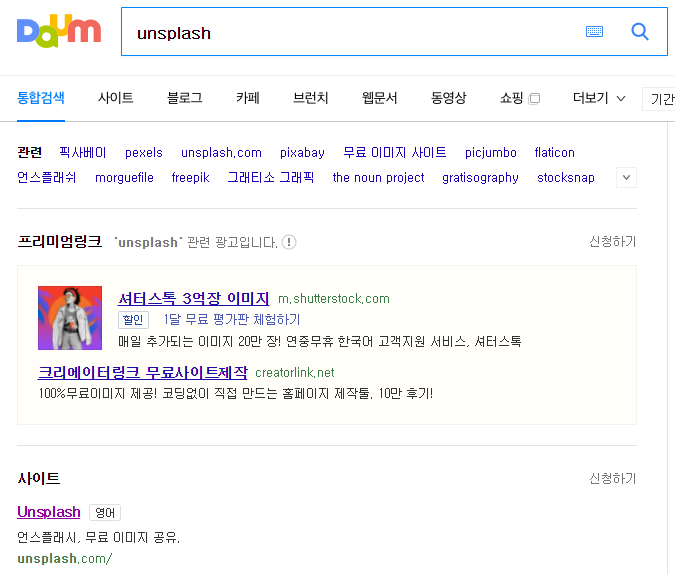Click the magnifier search icon
The width and height of the screenshot is (675, 574).
640,31
